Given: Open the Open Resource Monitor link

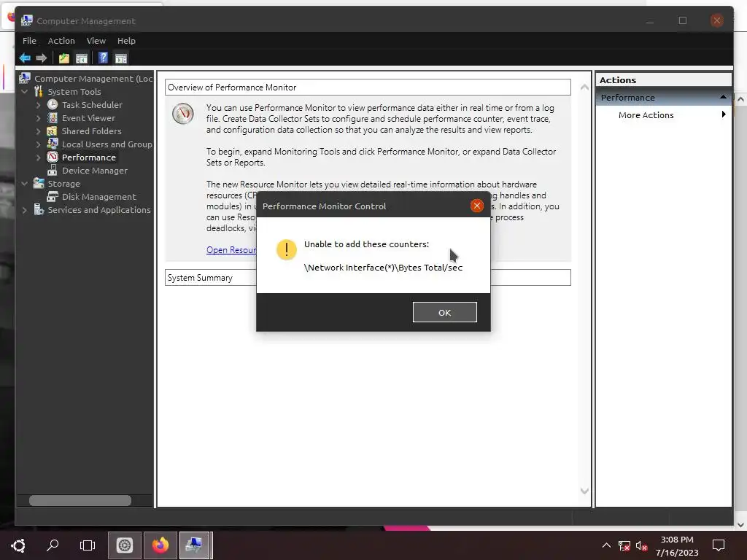Looking at the screenshot, I should click(x=231, y=249).
